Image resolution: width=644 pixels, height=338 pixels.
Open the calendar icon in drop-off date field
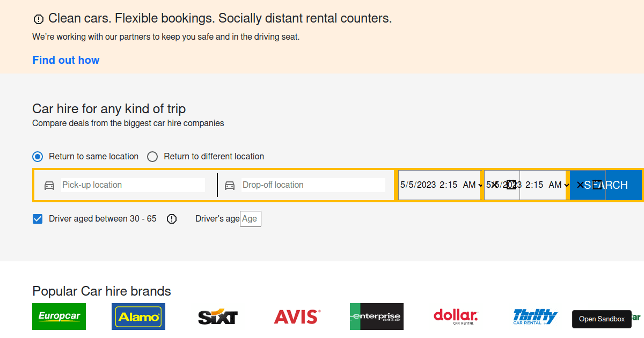pyautogui.click(x=511, y=185)
